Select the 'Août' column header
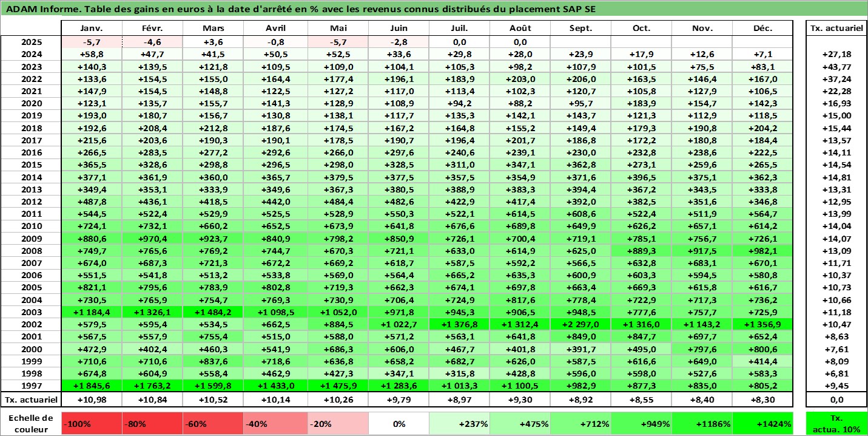 click(x=520, y=28)
